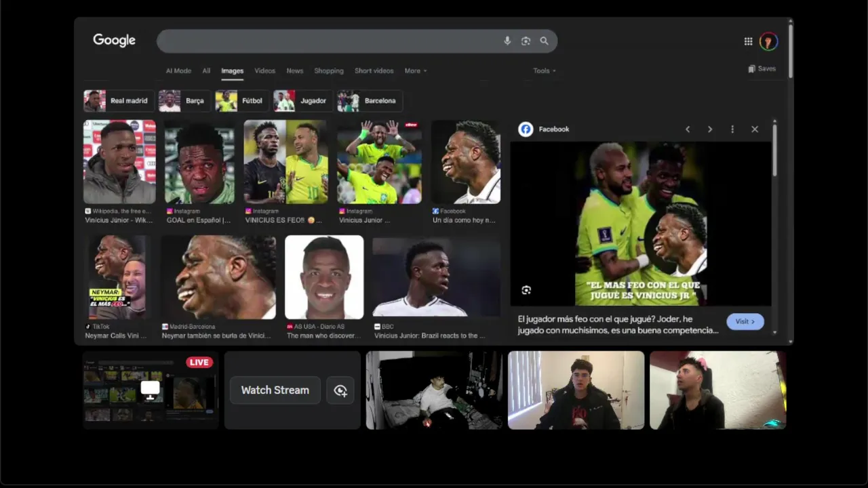Screen dimensions: 868x488
Task: Open the News tab
Action: coord(295,70)
